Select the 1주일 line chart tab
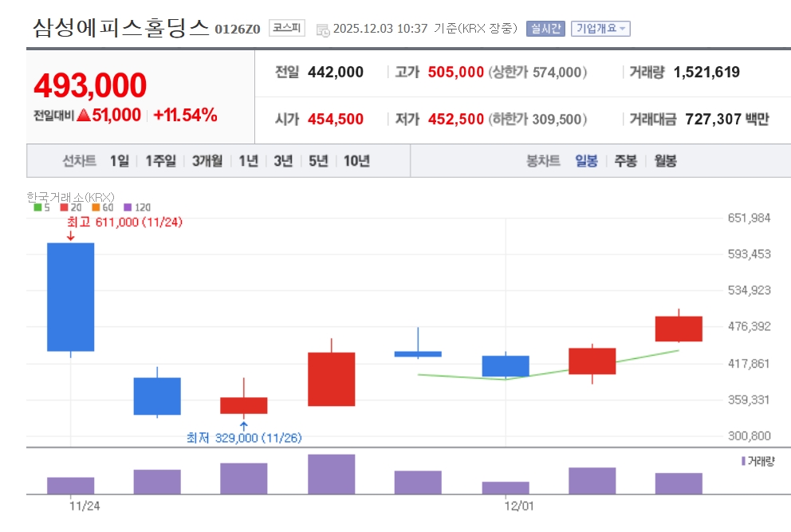 click(161, 161)
